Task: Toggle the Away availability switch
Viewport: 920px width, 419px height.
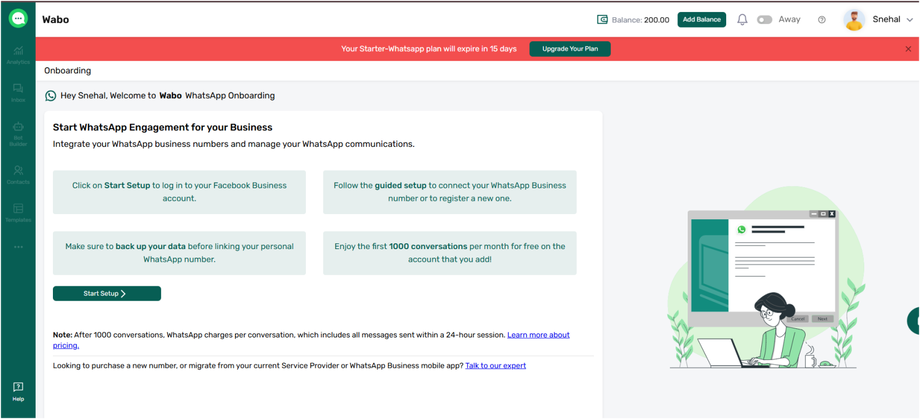Action: pos(765,20)
